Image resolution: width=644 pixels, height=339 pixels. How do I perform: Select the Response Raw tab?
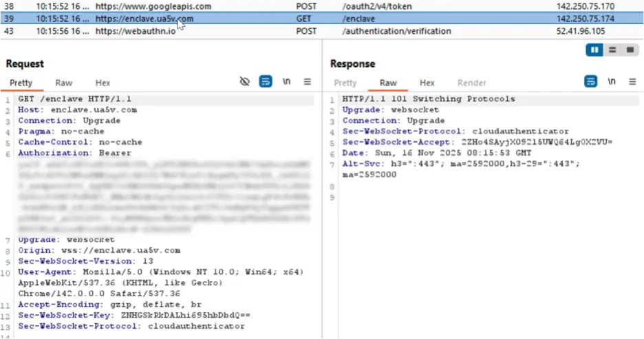tap(388, 83)
